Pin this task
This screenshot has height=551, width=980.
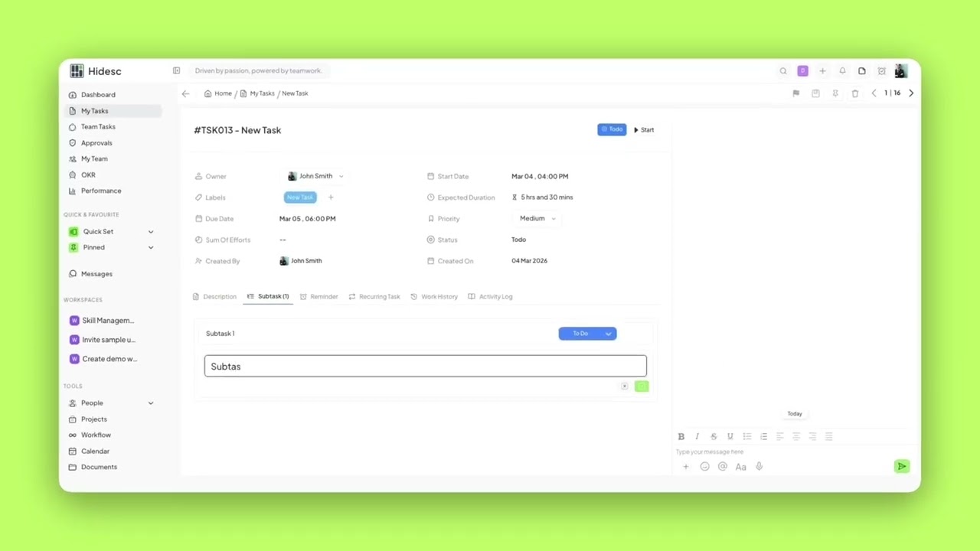[835, 93]
